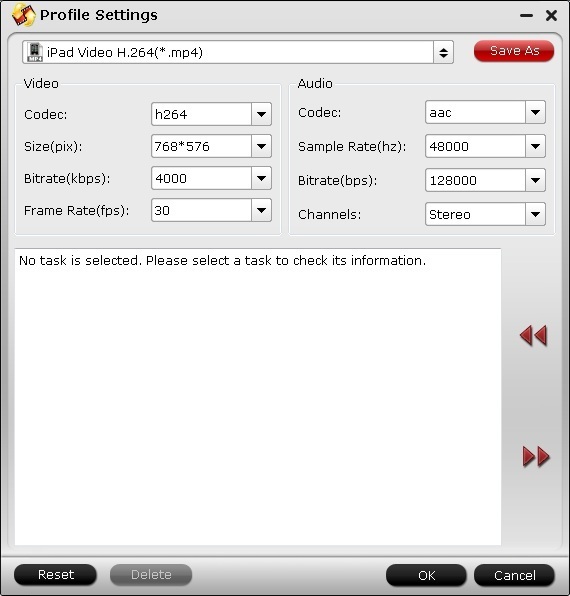Click the h264 codec value field
The image size is (570, 596).
[201, 114]
